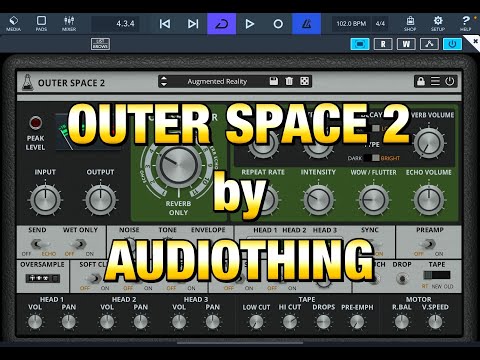Enable automation Write (W) button
This screenshot has height=360, width=480.
coord(406,44)
